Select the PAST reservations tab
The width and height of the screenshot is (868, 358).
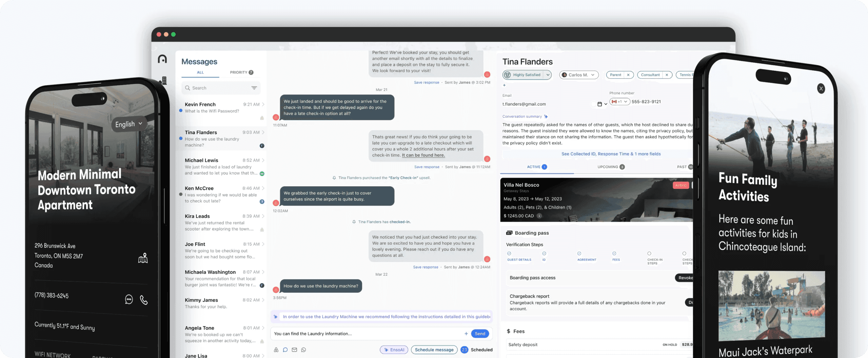pyautogui.click(x=685, y=167)
